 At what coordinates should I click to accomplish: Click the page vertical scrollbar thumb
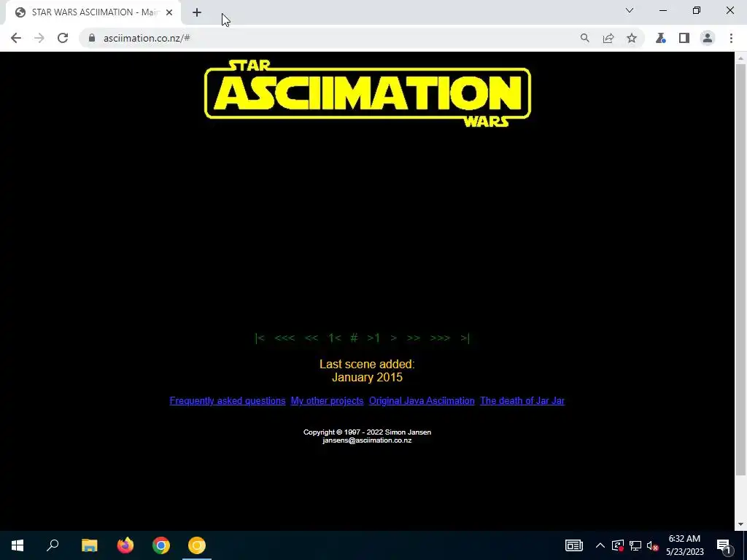pyautogui.click(x=740, y=269)
